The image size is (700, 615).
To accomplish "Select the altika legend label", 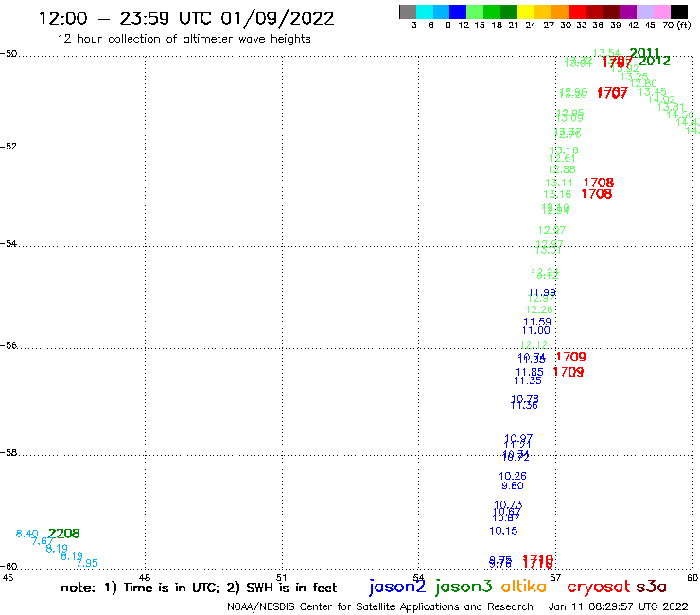I will 524,586.
